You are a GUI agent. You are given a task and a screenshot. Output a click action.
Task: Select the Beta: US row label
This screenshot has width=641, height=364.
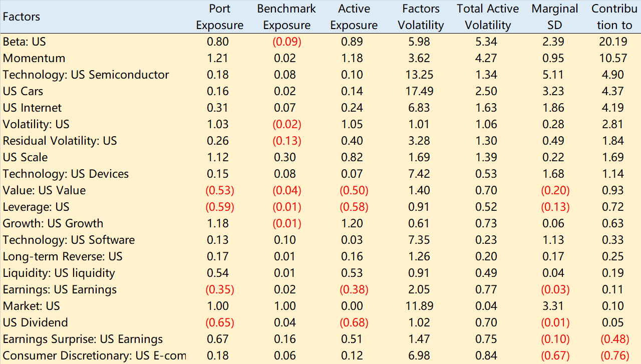pos(25,42)
